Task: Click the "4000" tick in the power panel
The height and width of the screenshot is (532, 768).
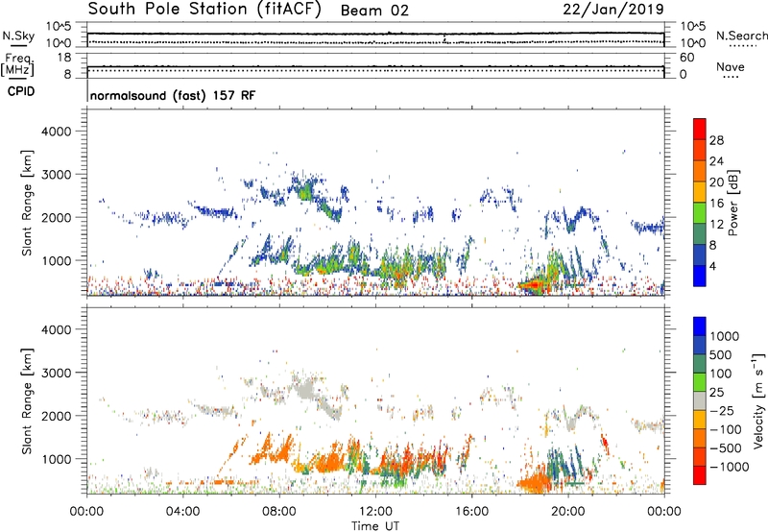Action: pos(57,132)
